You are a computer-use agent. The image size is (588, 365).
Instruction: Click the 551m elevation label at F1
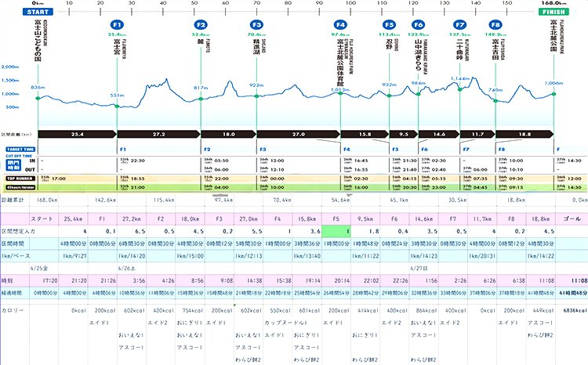tap(117, 96)
